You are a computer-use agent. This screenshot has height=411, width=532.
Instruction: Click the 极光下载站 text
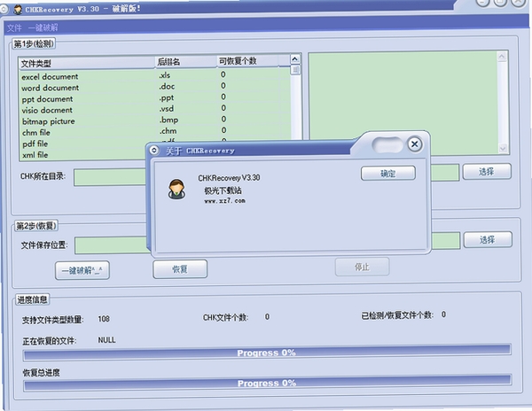[223, 190]
